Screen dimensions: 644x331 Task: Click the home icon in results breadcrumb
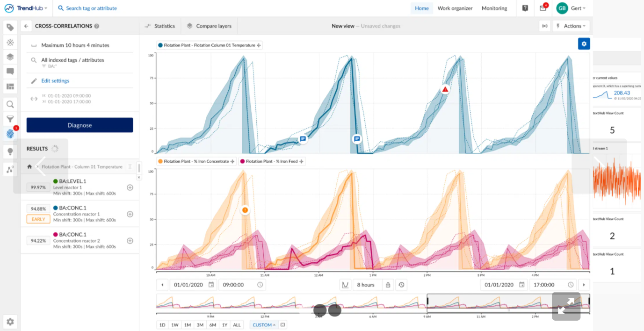[29, 166]
